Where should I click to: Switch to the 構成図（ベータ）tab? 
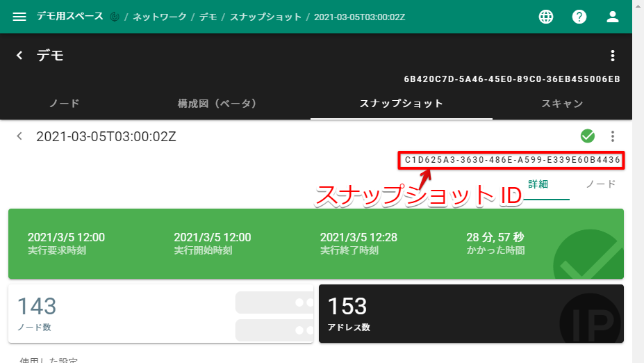point(217,104)
